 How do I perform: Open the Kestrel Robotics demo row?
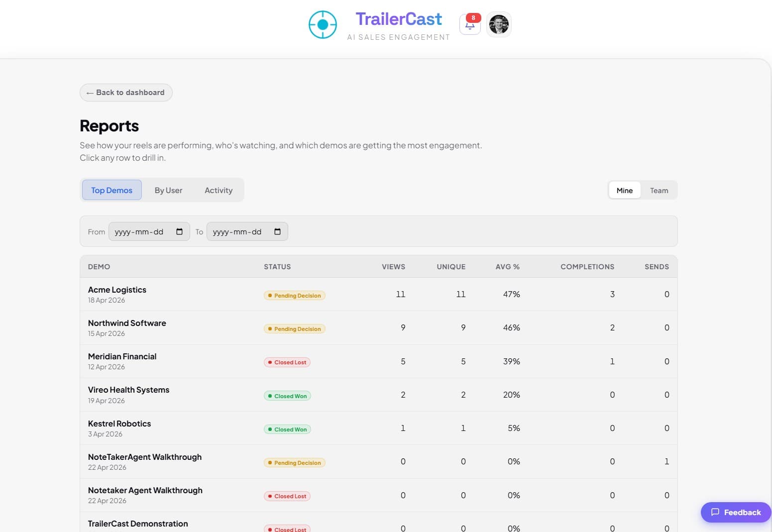[379, 428]
